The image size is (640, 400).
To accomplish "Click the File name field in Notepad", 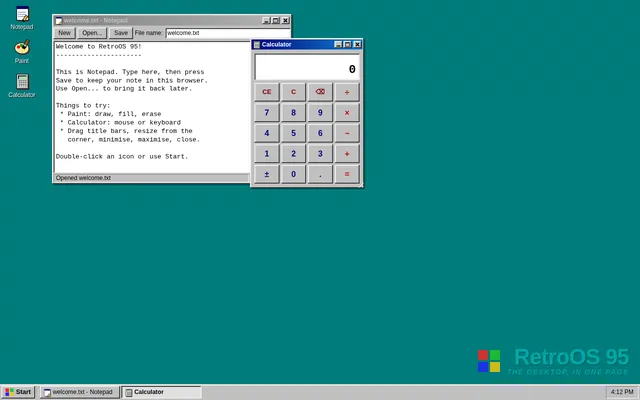I will [x=228, y=33].
